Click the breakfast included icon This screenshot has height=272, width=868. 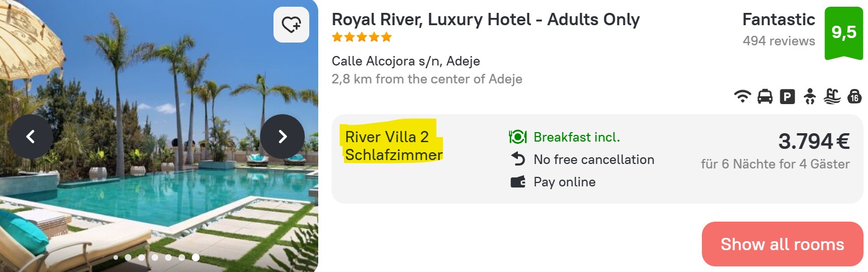518,137
